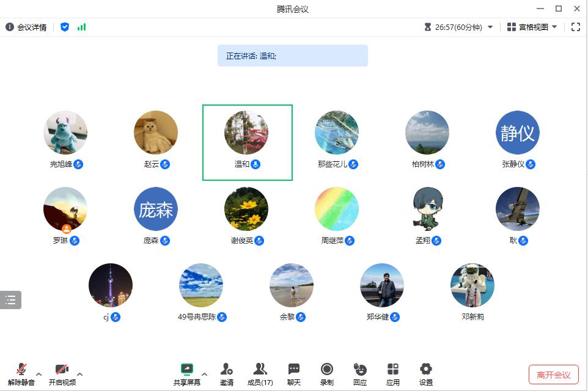Start recording the meeting
This screenshot has width=588, height=391.
327,370
